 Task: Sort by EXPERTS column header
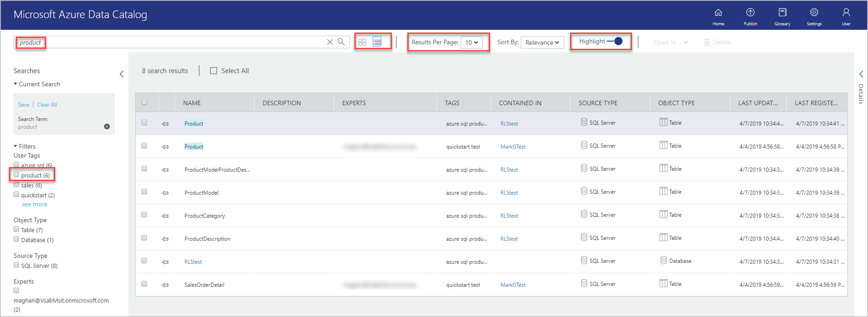pos(354,103)
